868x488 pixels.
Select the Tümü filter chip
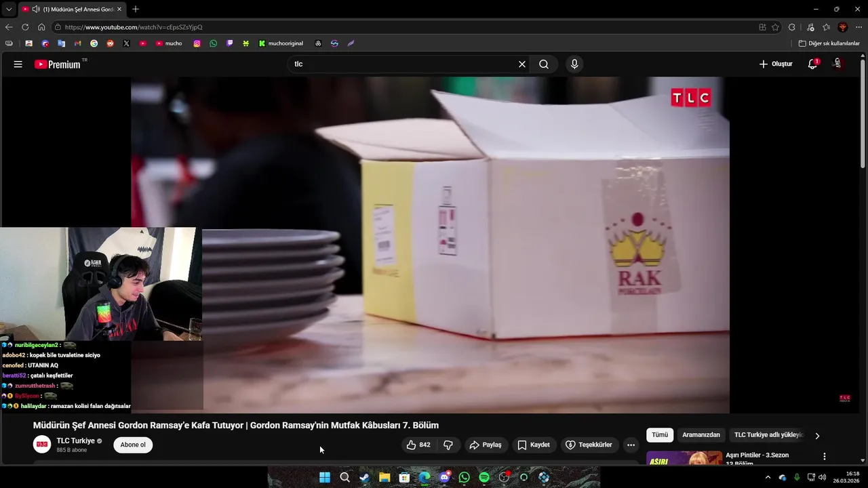tap(660, 435)
